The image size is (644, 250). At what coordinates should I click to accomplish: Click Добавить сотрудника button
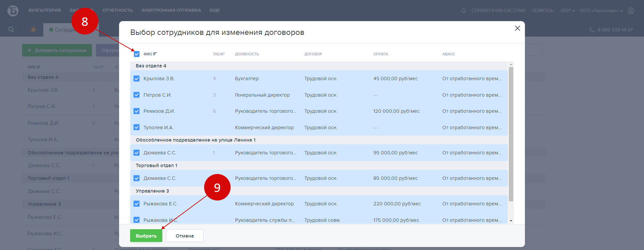coord(57,50)
